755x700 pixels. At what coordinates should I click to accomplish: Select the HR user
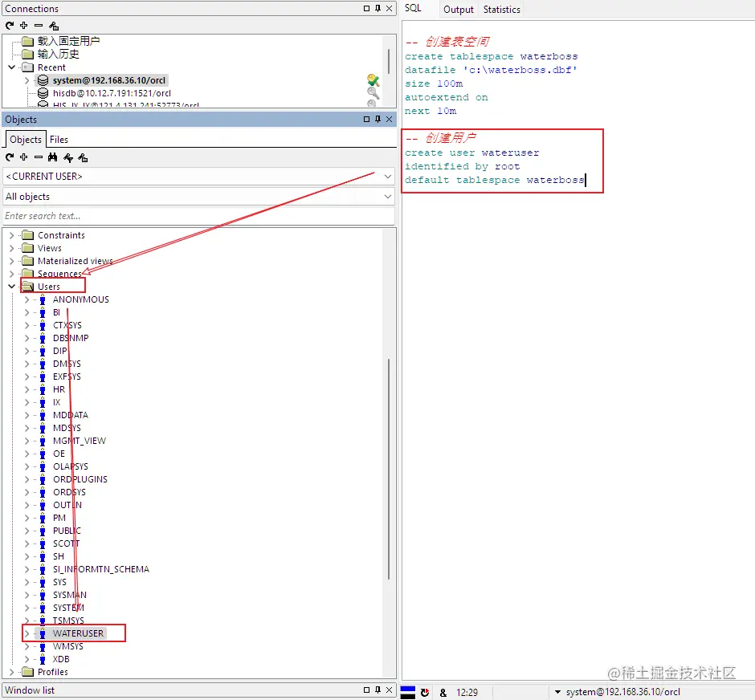click(x=59, y=389)
